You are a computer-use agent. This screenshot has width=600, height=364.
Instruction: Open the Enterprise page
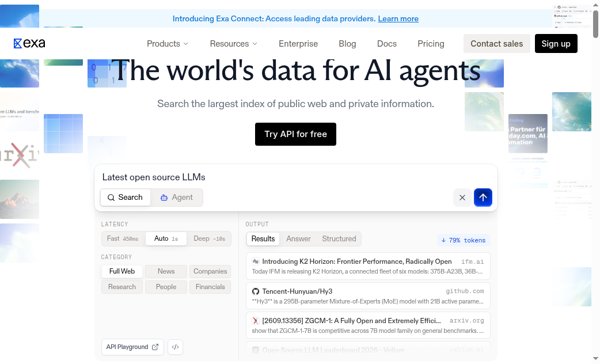(x=298, y=44)
